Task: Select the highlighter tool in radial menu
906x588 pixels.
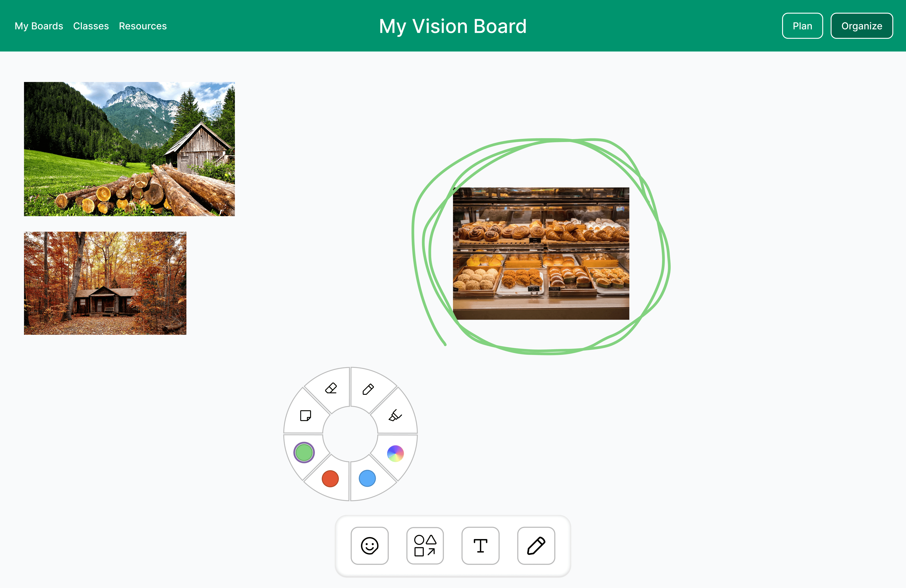Action: (395, 415)
